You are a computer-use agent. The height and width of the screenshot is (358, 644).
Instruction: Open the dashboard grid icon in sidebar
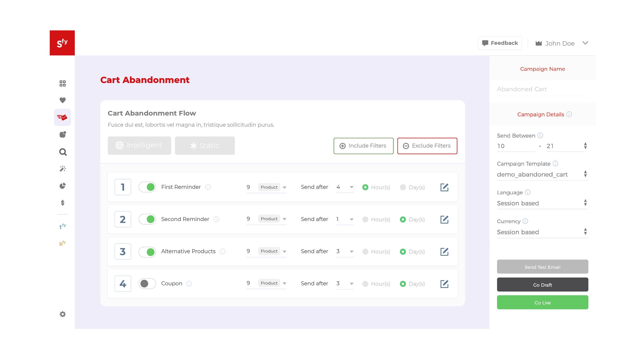click(x=62, y=83)
